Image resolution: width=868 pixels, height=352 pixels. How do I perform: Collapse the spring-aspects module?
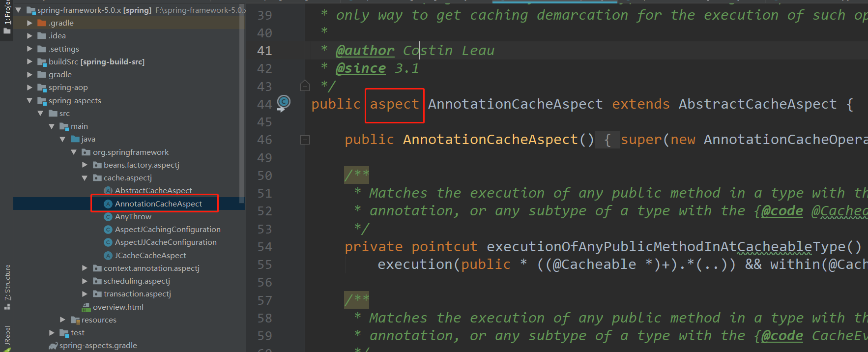[x=29, y=100]
